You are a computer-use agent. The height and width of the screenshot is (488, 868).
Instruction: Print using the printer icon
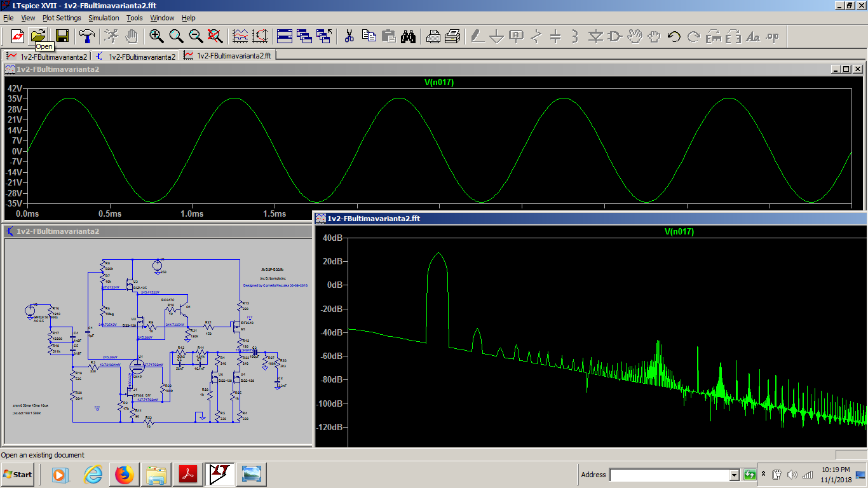tap(452, 36)
